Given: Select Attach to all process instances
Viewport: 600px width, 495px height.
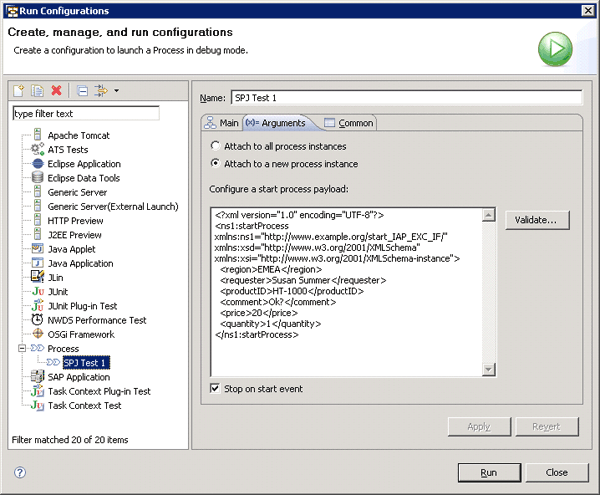Looking at the screenshot, I should (215, 146).
